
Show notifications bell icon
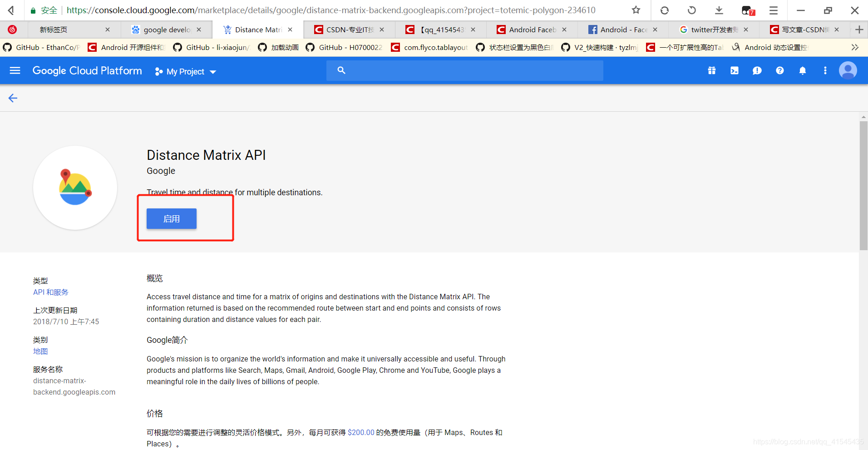pos(803,70)
